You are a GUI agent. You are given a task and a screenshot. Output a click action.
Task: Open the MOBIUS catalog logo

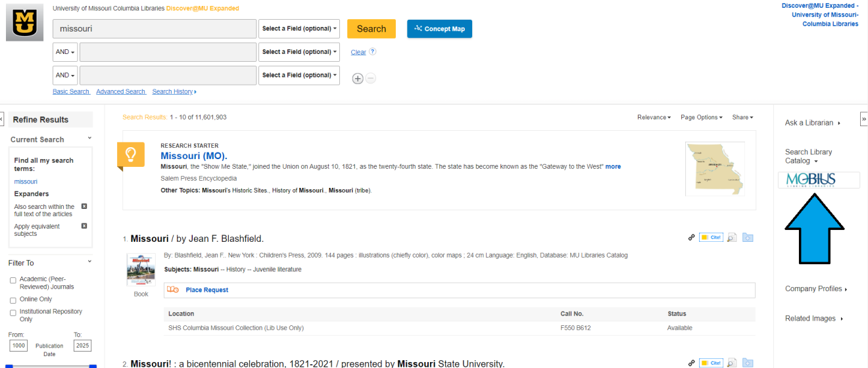point(819,180)
